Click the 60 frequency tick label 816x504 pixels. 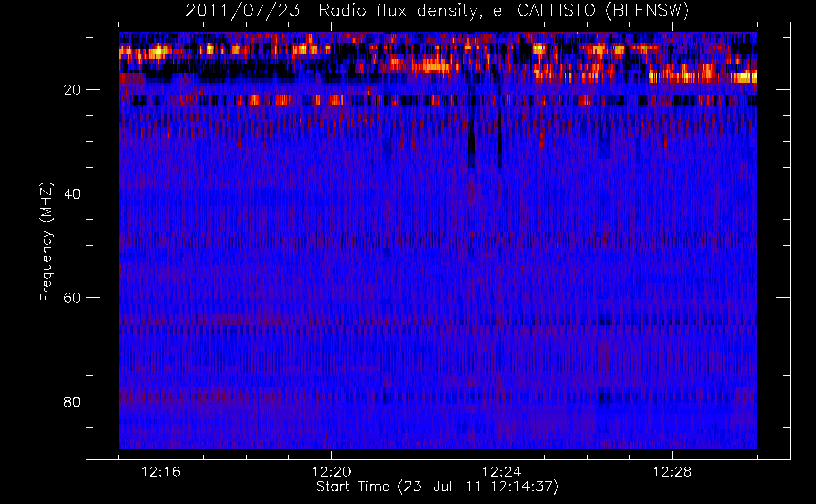click(x=73, y=298)
